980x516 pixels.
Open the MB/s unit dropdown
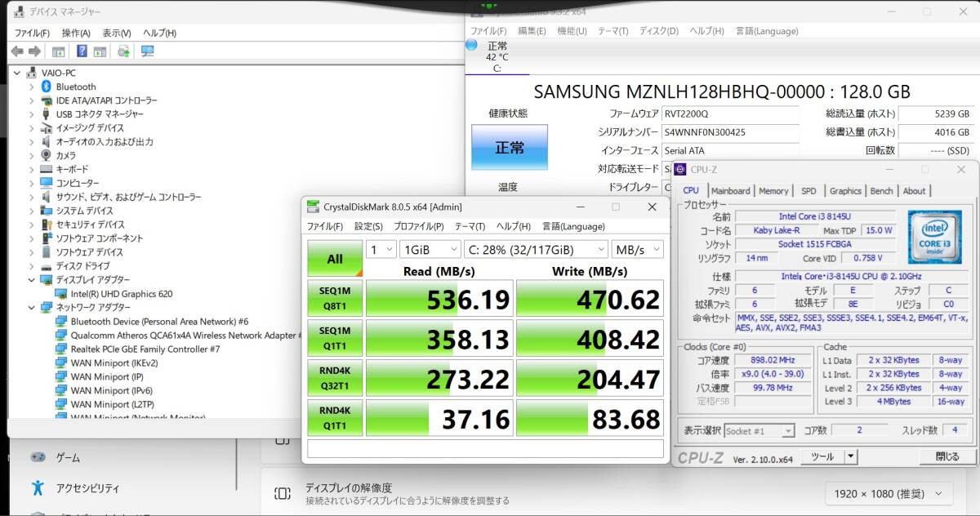click(x=638, y=249)
